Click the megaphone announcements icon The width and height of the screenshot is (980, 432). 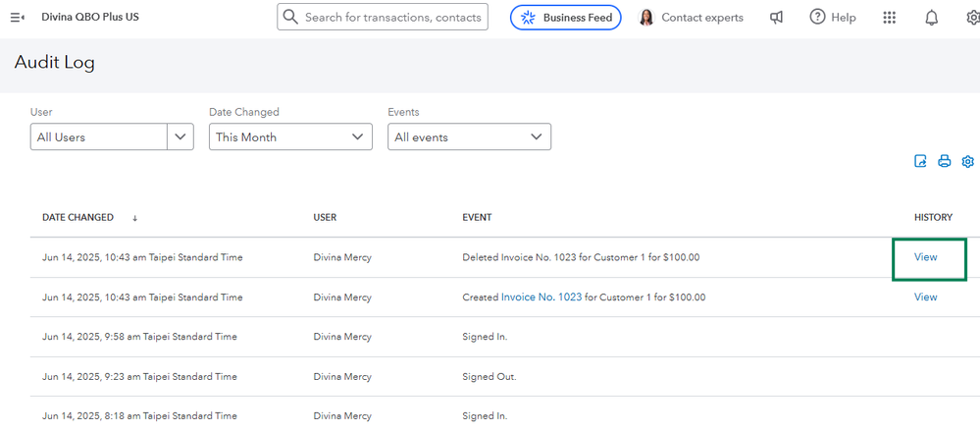click(776, 18)
